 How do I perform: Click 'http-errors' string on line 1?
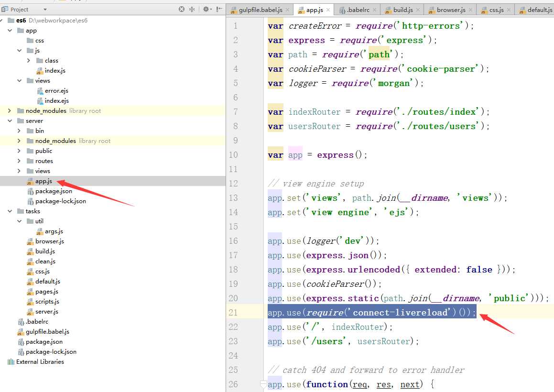point(431,26)
